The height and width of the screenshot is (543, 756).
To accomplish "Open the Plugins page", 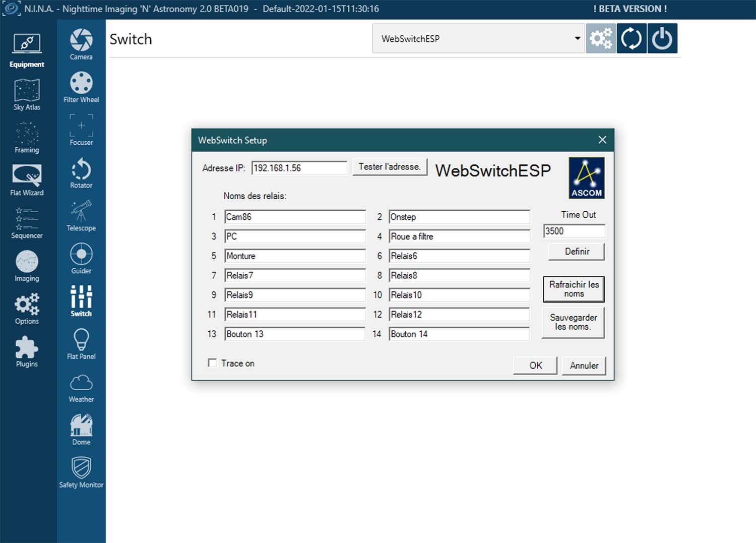I will point(27,352).
